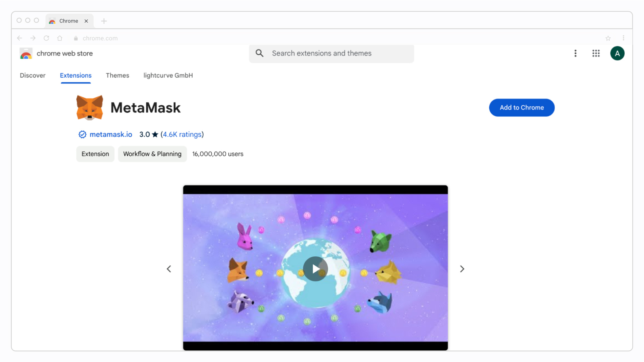Click the MetaMask extension title
The image size is (644, 362).
click(145, 108)
